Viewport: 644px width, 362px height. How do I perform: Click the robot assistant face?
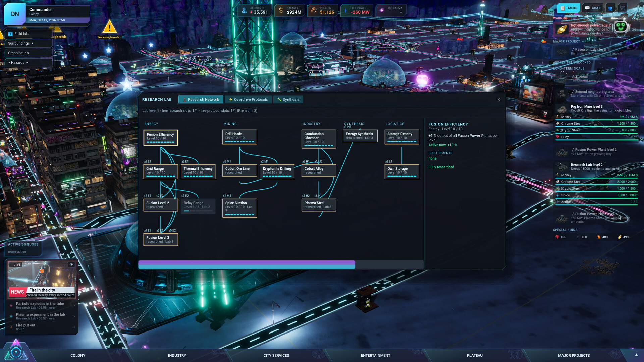tap(621, 27)
